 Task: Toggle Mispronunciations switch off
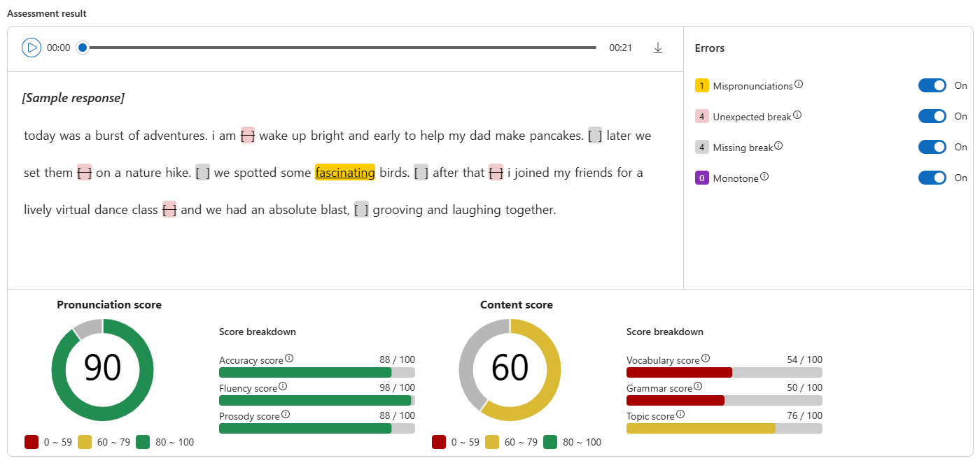[x=932, y=85]
